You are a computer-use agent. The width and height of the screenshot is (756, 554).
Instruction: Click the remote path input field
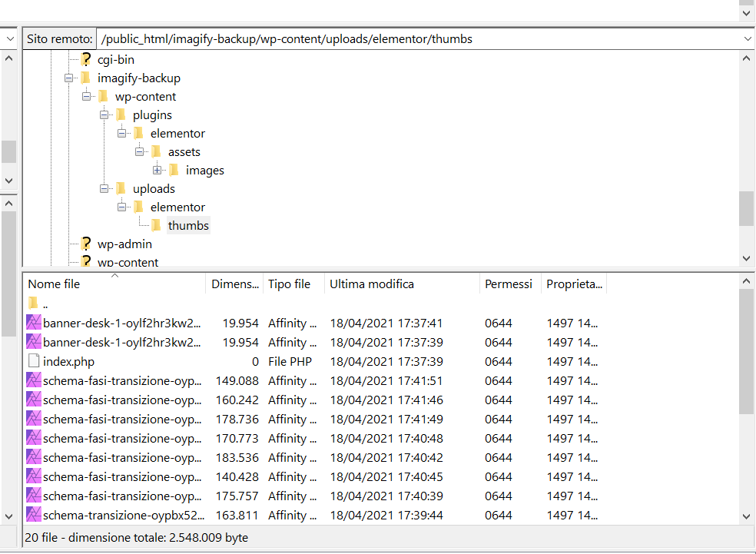pos(419,39)
